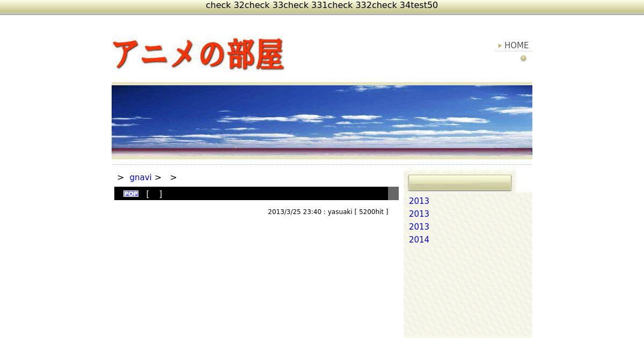Click the gray square at the black bar's end
This screenshot has width=644, height=338.
393,193
